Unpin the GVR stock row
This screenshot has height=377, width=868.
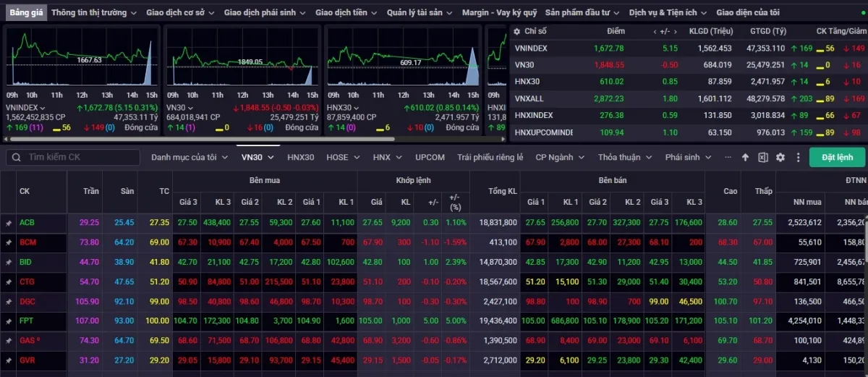click(9, 359)
